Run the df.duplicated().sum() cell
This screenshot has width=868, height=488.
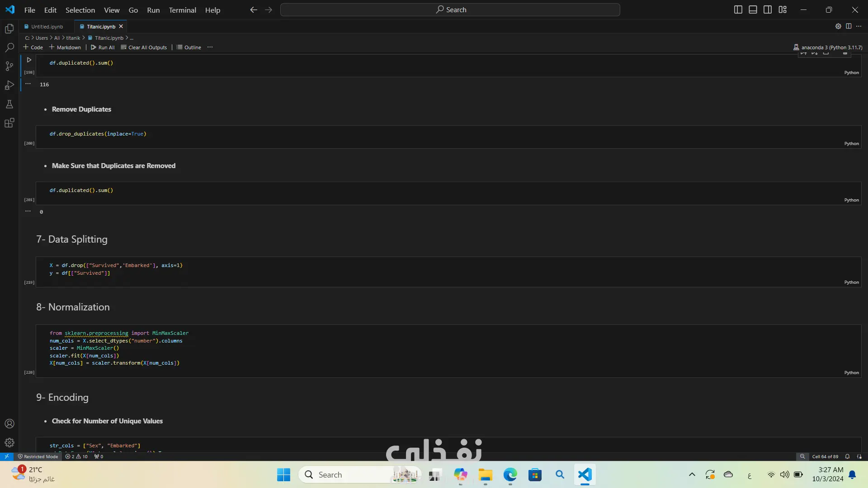(29, 60)
